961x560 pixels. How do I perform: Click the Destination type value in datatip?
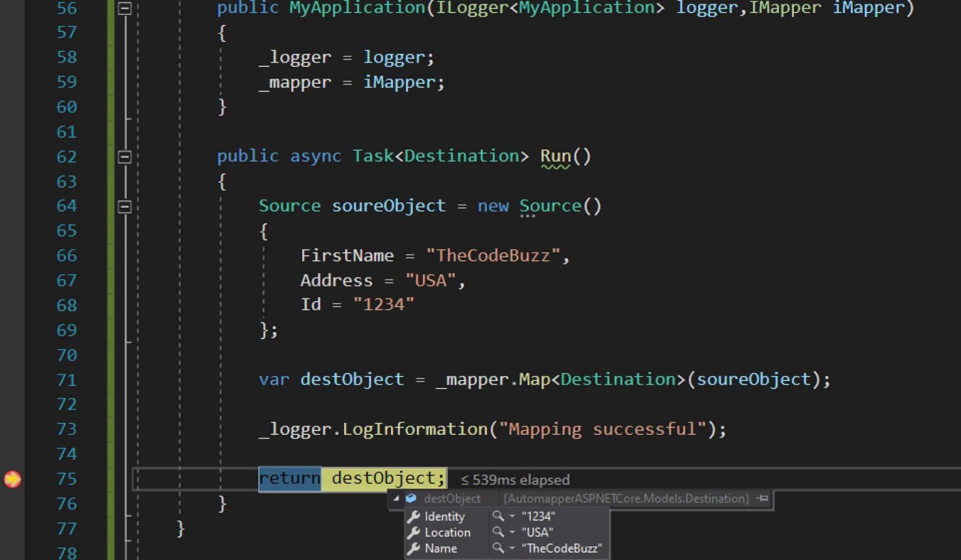pyautogui.click(x=626, y=499)
